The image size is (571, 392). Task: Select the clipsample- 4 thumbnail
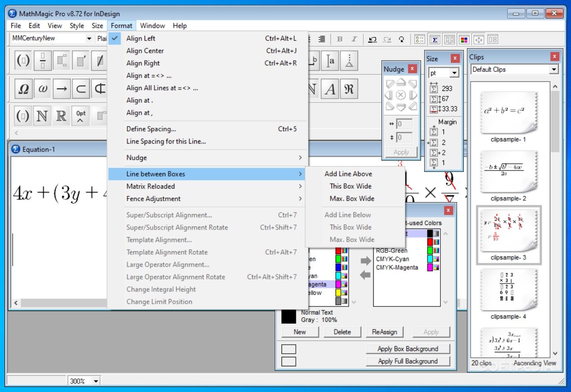point(508,290)
